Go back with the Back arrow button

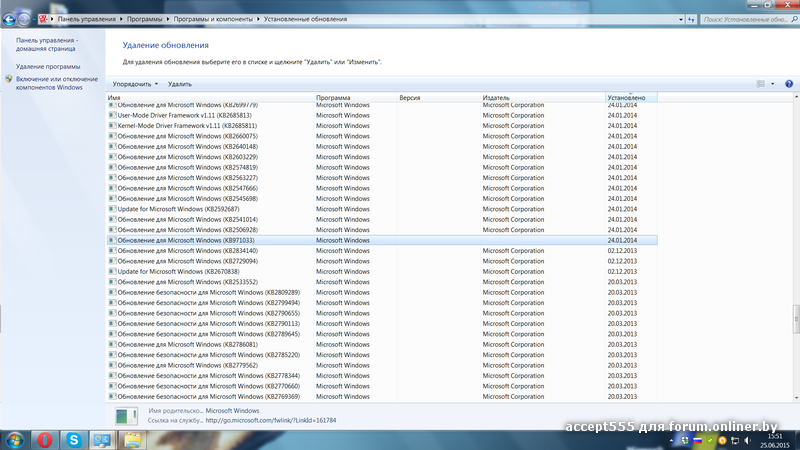9,19
